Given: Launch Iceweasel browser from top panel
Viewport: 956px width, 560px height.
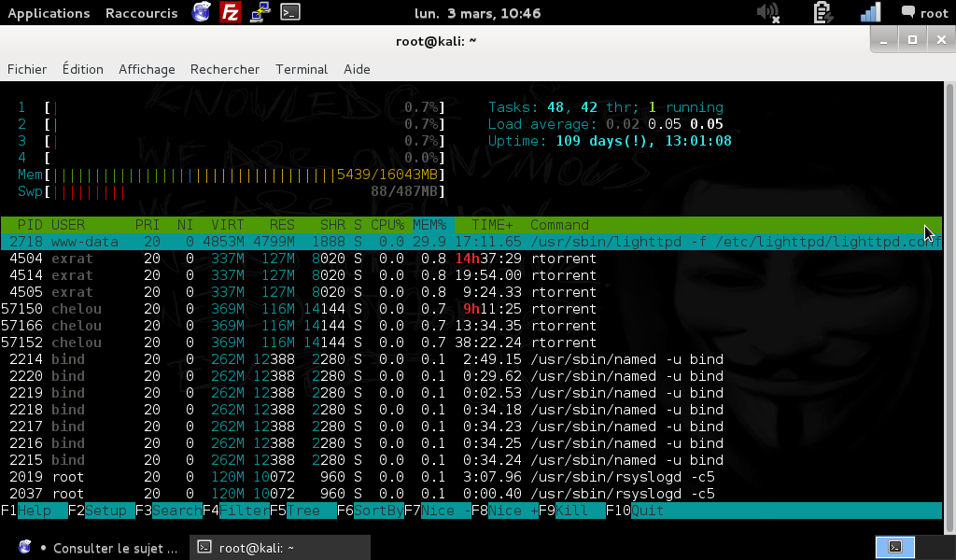Looking at the screenshot, I should pyautogui.click(x=201, y=13).
